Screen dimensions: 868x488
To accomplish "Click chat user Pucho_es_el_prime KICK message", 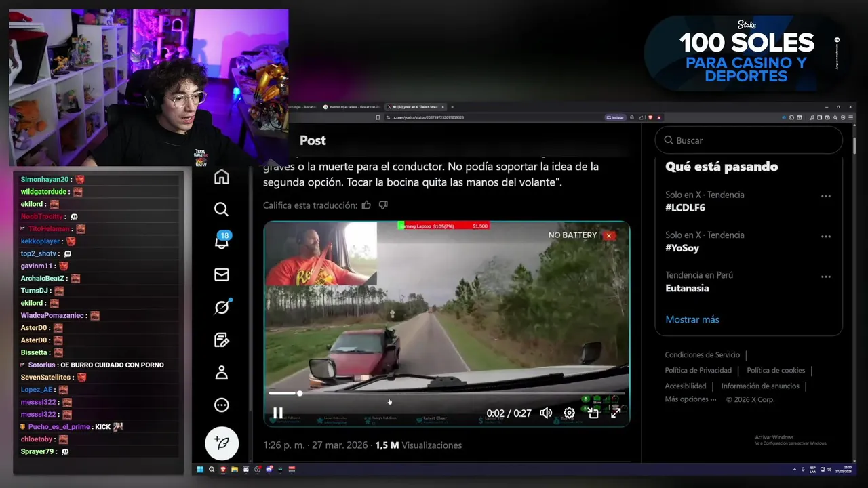I will [71, 427].
